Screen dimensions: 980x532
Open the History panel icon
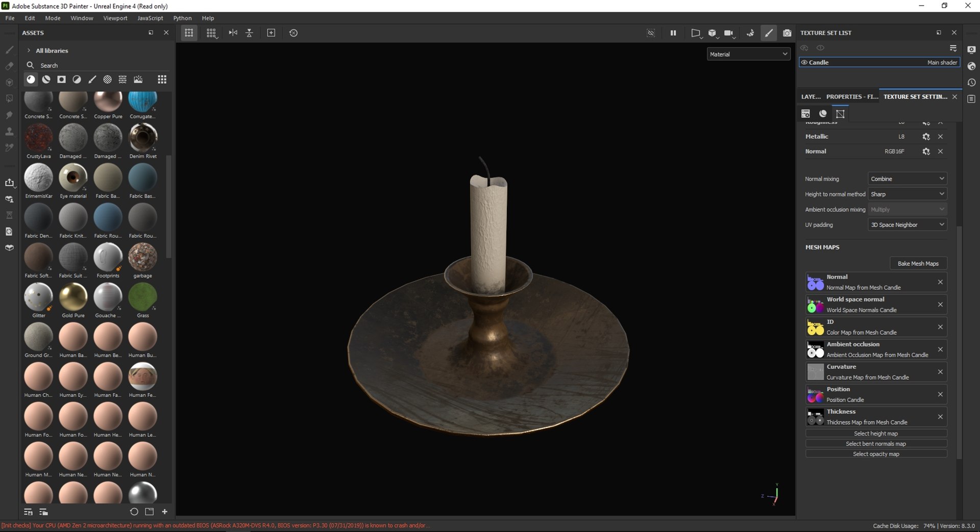(x=971, y=83)
